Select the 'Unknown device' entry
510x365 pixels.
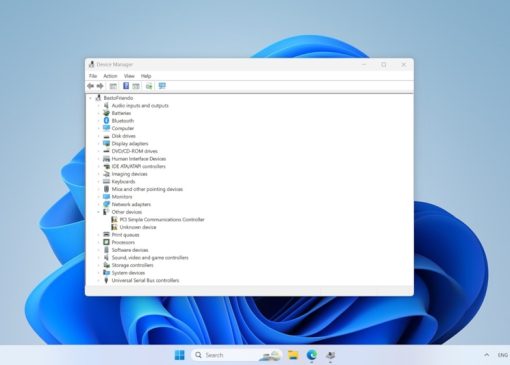(x=138, y=227)
